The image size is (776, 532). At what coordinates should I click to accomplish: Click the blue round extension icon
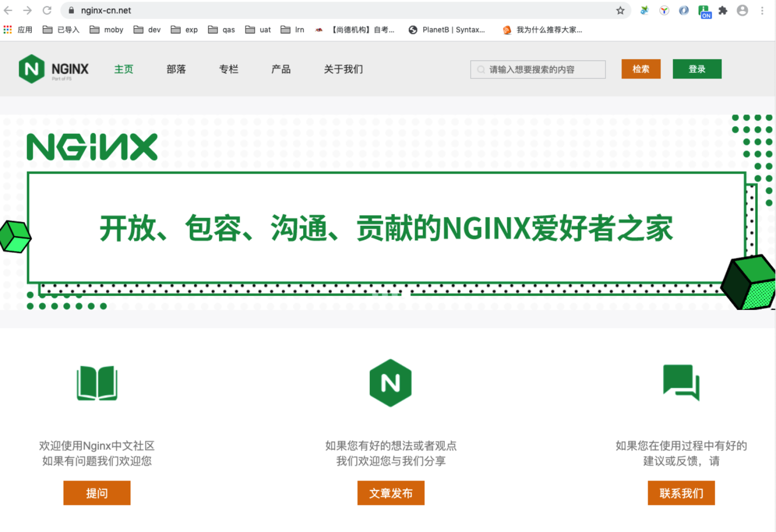click(x=684, y=10)
